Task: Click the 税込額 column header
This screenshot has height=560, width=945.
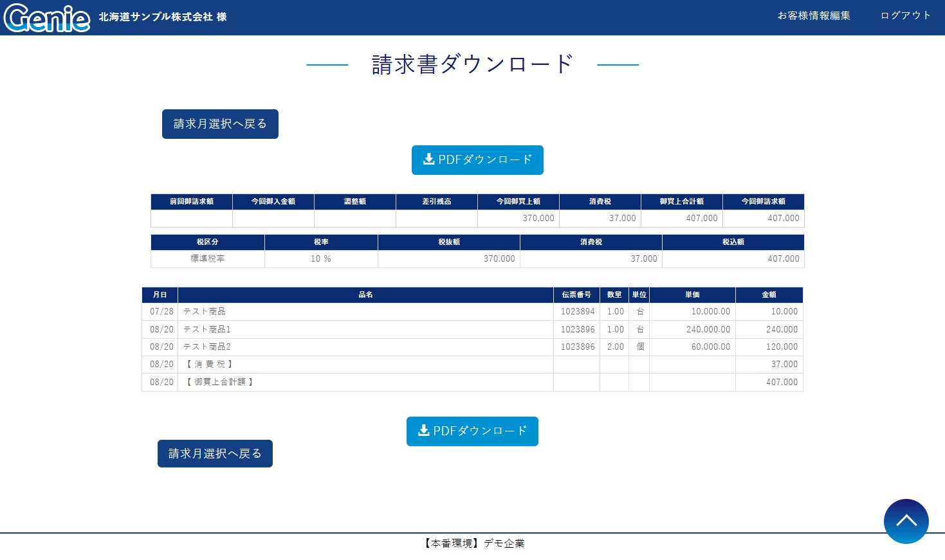Action: pos(733,242)
